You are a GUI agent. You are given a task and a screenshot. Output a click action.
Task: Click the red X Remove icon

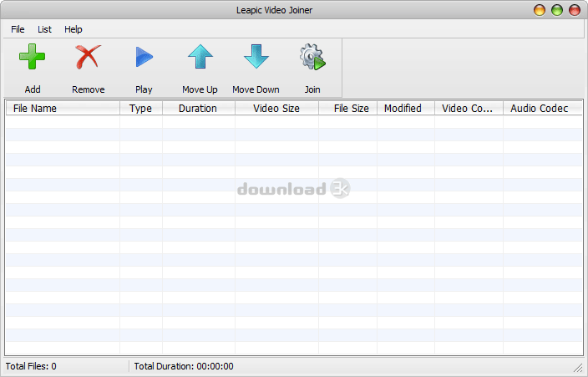[x=89, y=57]
